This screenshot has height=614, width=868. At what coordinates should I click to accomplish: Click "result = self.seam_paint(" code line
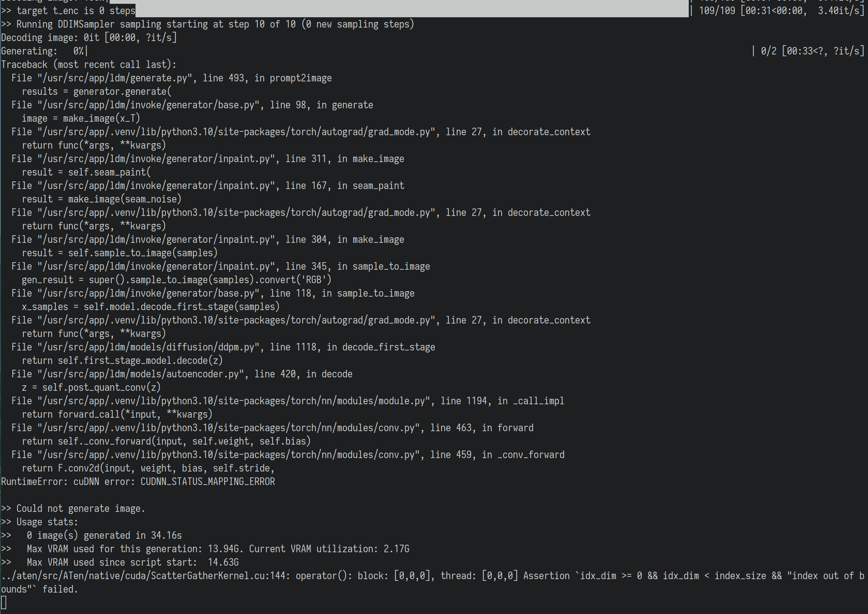(86, 172)
